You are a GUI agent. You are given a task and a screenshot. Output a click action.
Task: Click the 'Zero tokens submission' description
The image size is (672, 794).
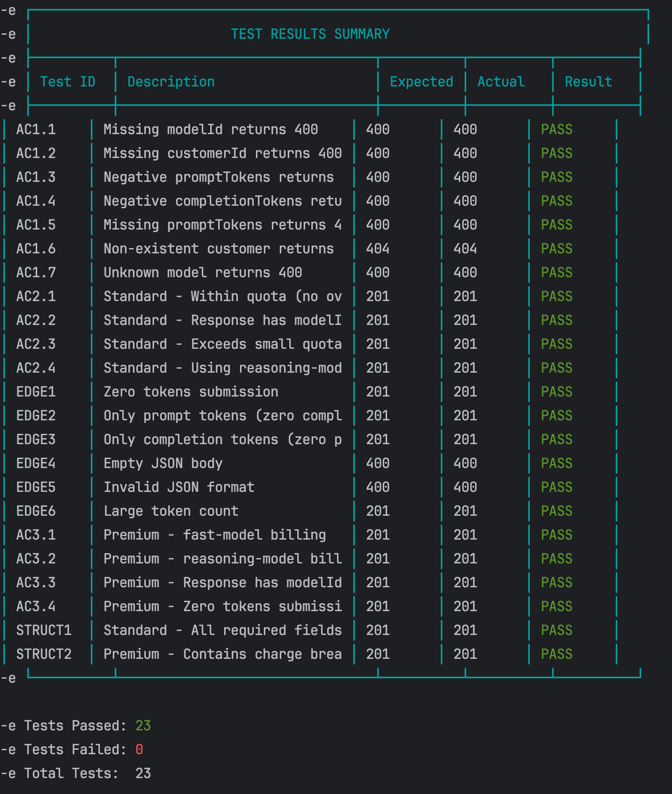click(190, 392)
